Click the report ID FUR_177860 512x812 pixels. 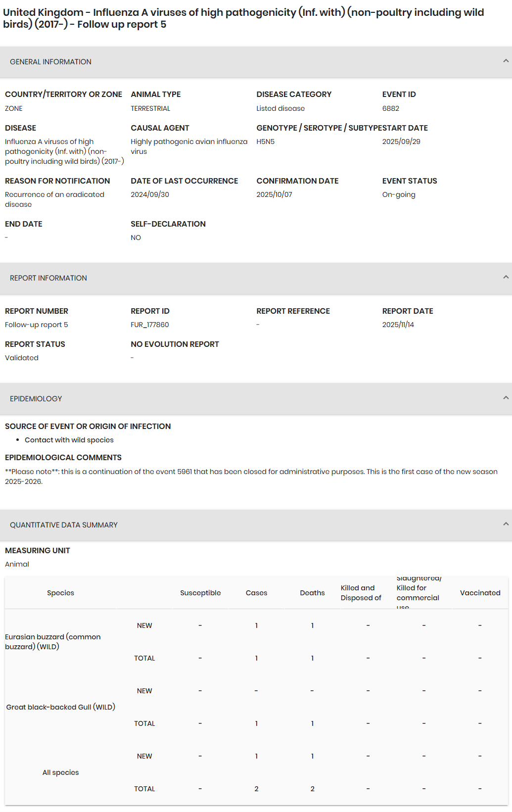150,325
